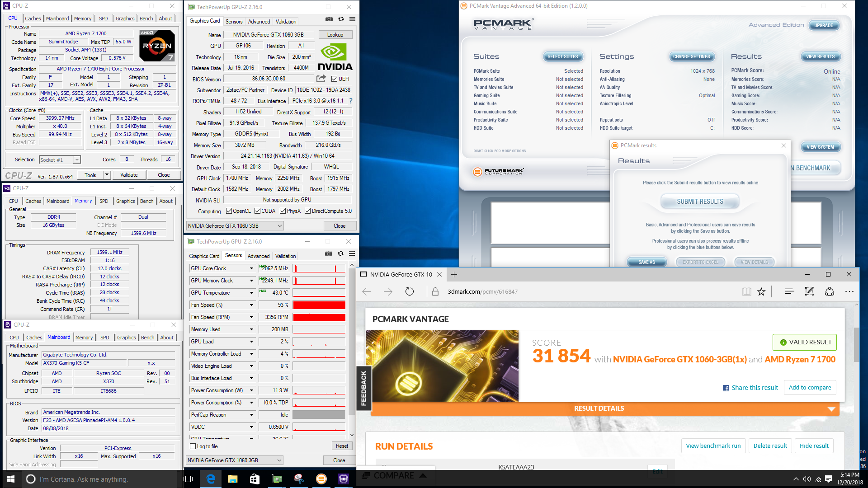Image resolution: width=868 pixels, height=488 pixels.
Task: Open Edge reading view icon
Action: (746, 291)
